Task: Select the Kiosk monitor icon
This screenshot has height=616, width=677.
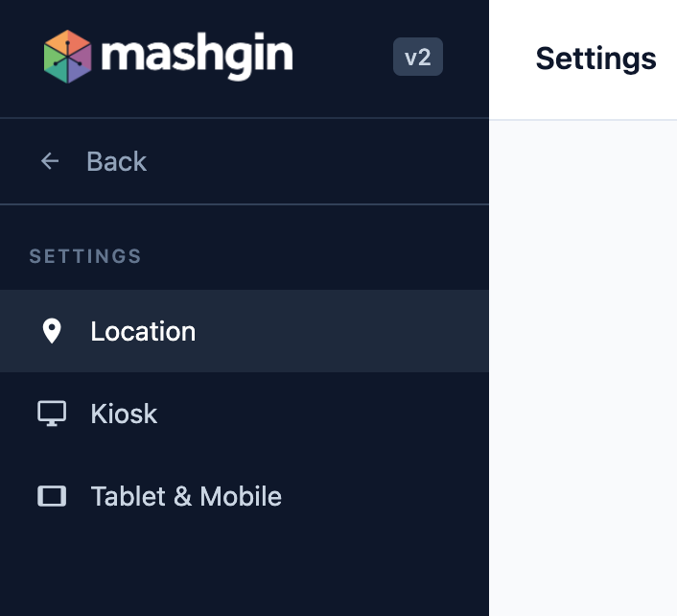Action: (x=52, y=414)
